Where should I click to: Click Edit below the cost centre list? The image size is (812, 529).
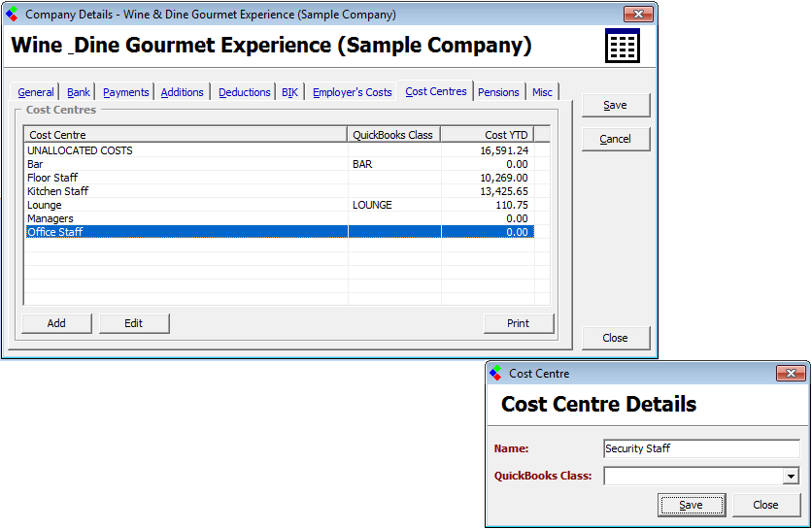(134, 323)
